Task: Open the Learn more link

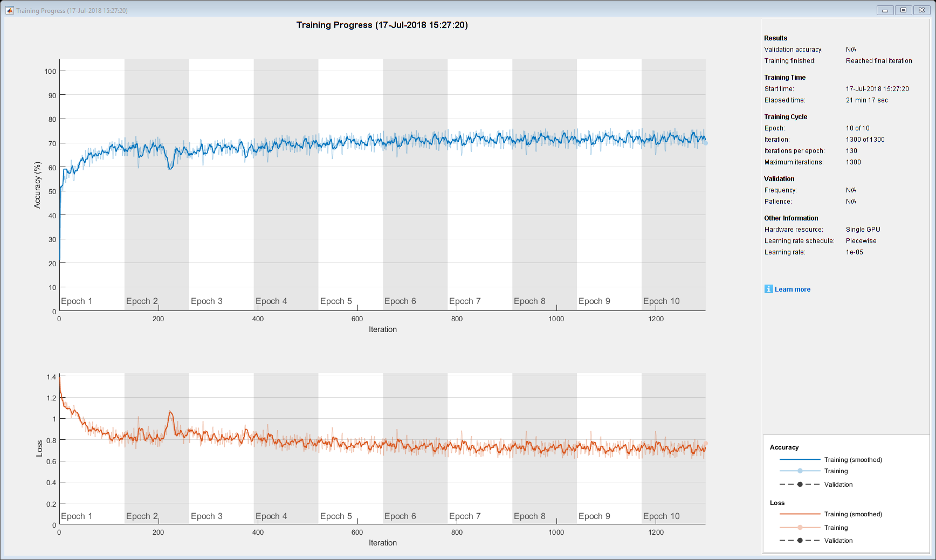Action: pos(792,289)
